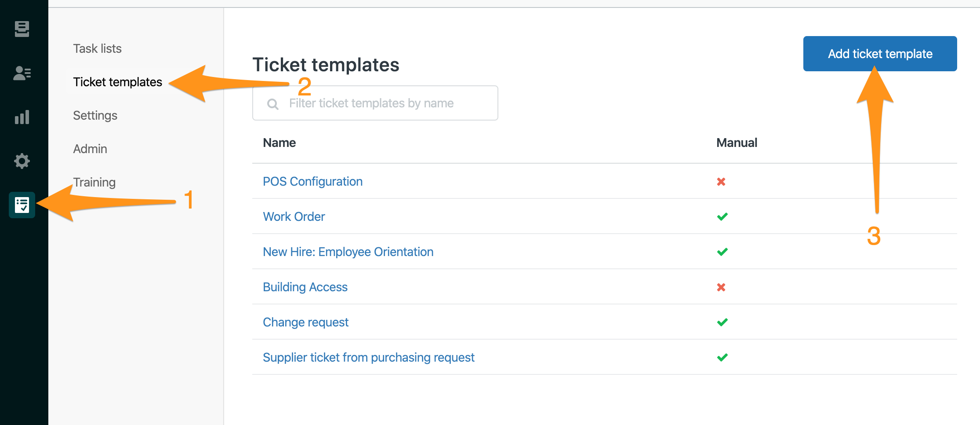Click the green check for Work Order
The height and width of the screenshot is (425, 980).
[722, 217]
